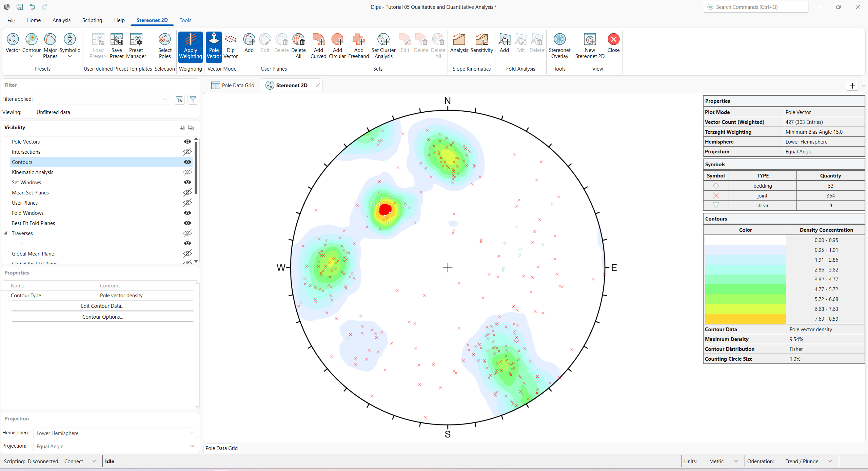This screenshot has width=868, height=471.
Task: Open the Hemisphere dropdown
Action: pos(192,433)
